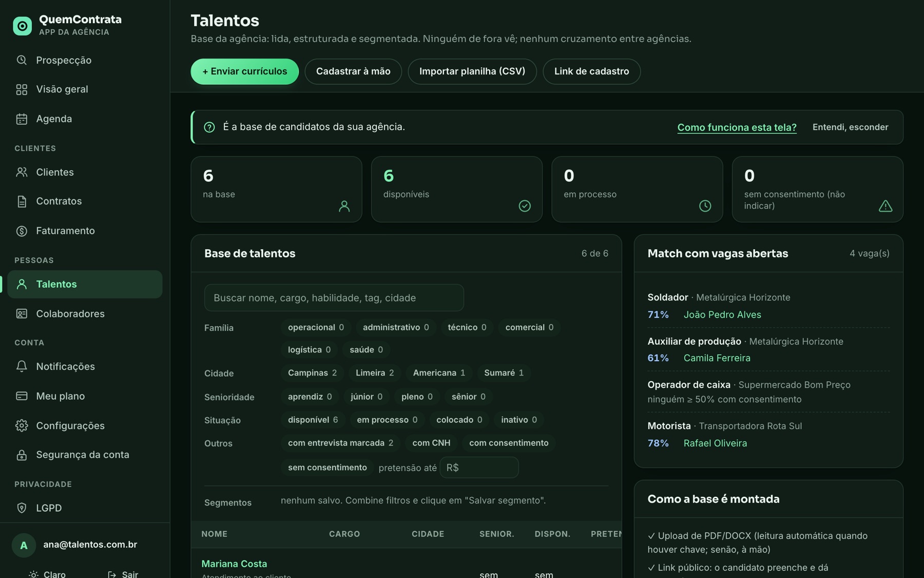Open the Mariana Costa talent row

234,564
